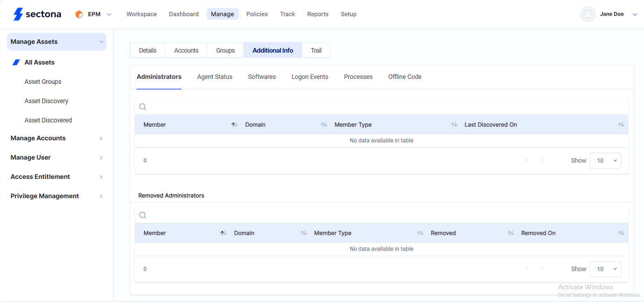Viewport: 644px width, 302px height.
Task: Switch to the Agent Status tab
Action: pos(215,77)
